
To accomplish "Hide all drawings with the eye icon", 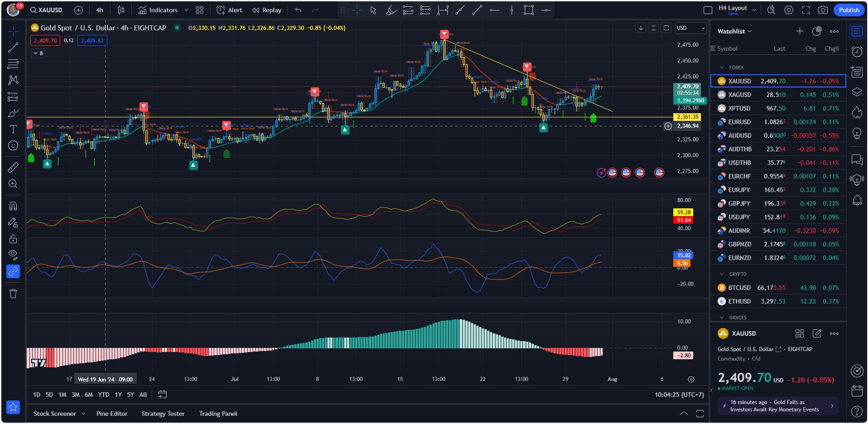I will 13,255.
